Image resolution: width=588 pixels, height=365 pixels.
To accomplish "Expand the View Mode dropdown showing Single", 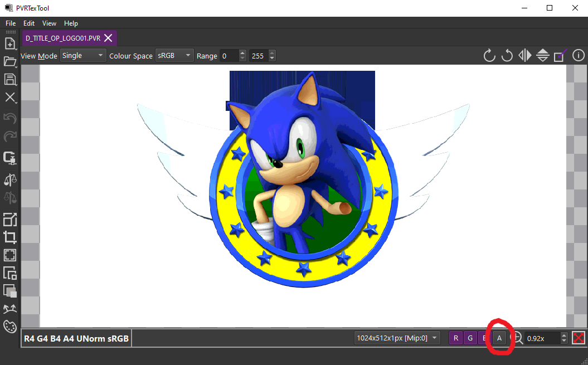I will [82, 56].
